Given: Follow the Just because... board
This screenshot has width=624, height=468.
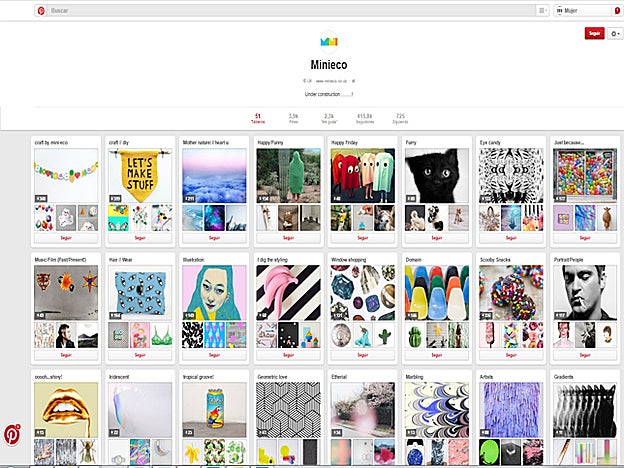Looking at the screenshot, I should [x=585, y=238].
